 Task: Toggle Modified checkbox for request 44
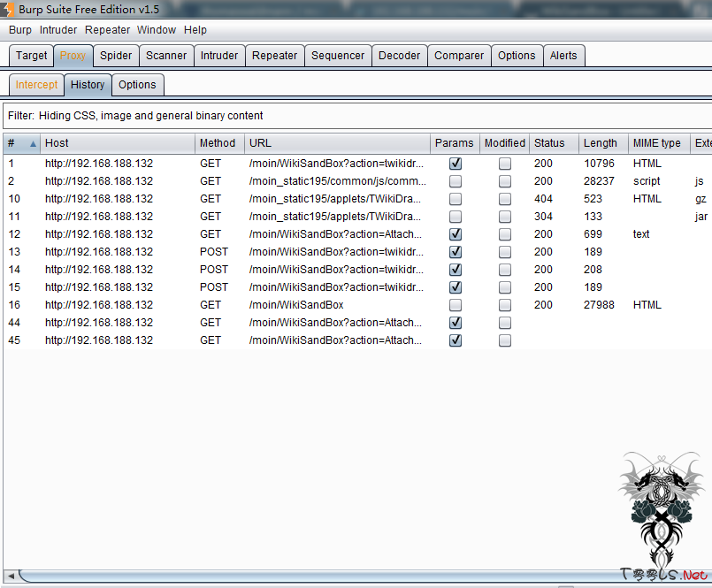[x=505, y=323]
